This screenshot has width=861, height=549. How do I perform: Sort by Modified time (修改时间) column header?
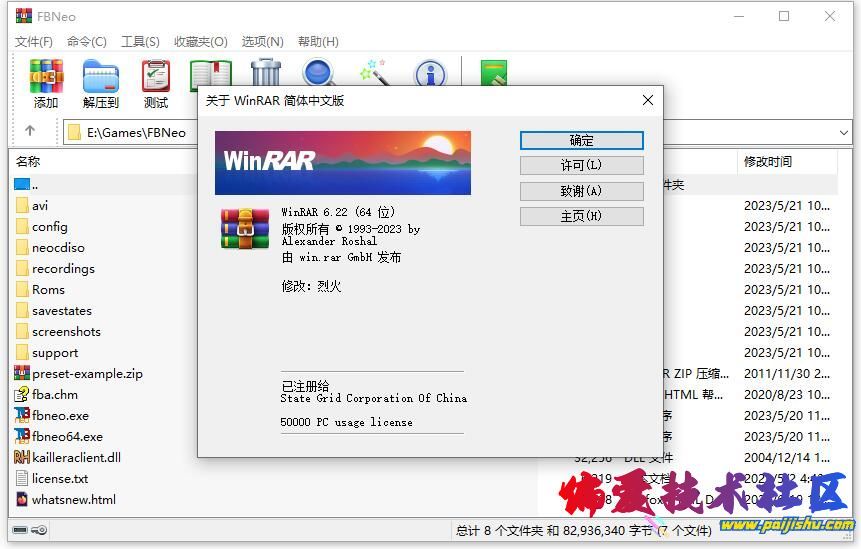[x=768, y=161]
